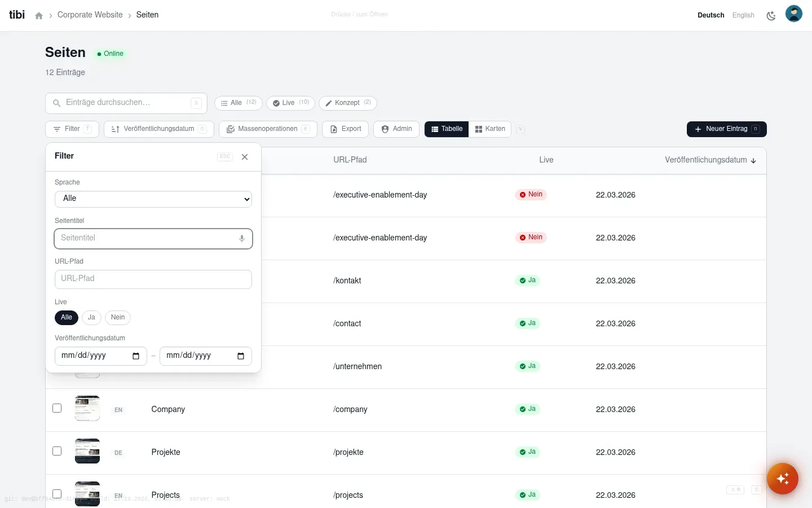Click the Admin button
This screenshot has height=508, width=812.
396,129
